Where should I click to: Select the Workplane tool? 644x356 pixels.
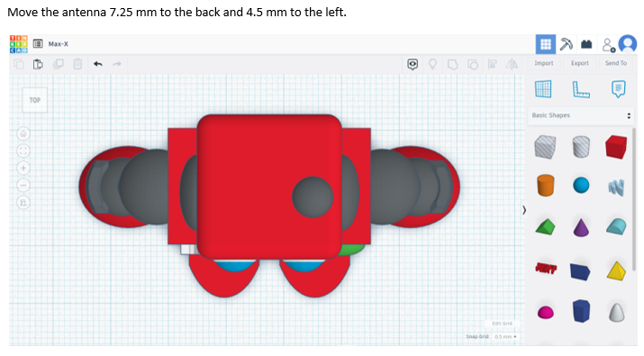[543, 89]
